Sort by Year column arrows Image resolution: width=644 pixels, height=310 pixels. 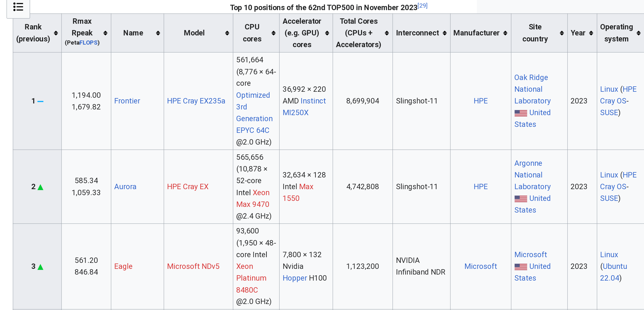pyautogui.click(x=591, y=33)
